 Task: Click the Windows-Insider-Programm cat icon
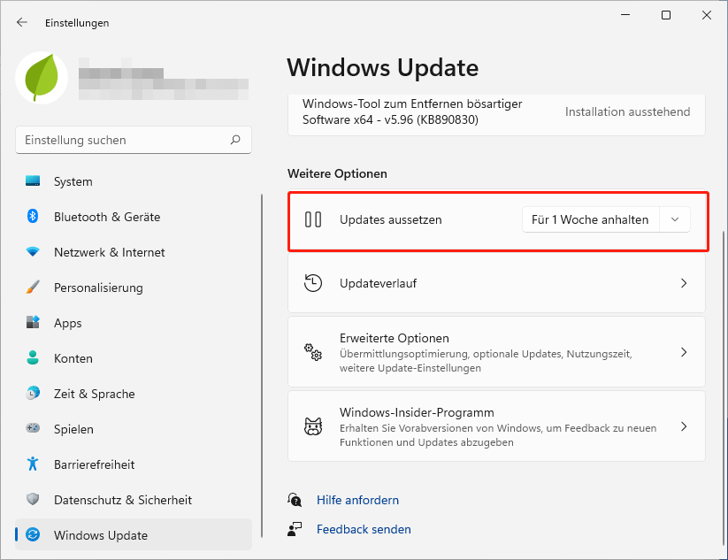(x=313, y=426)
